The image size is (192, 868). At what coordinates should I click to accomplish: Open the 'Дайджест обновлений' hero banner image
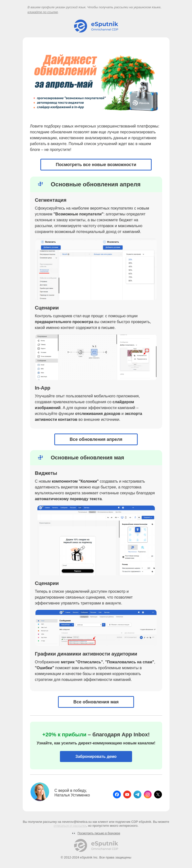(x=96, y=83)
